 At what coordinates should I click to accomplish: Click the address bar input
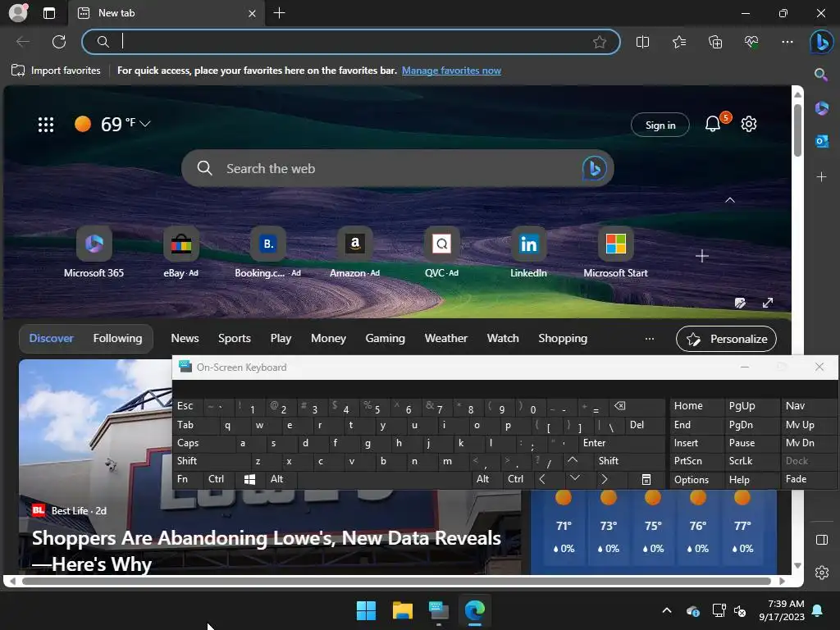click(351, 42)
